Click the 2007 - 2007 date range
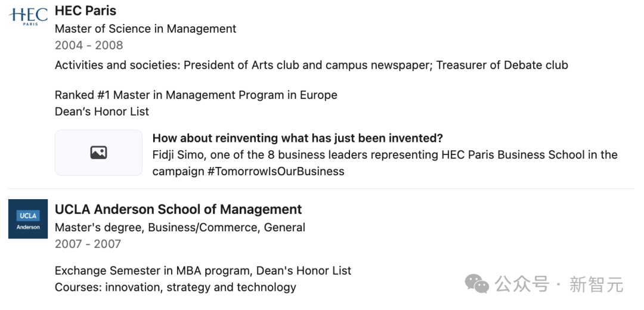The width and height of the screenshot is (644, 310). tap(88, 244)
